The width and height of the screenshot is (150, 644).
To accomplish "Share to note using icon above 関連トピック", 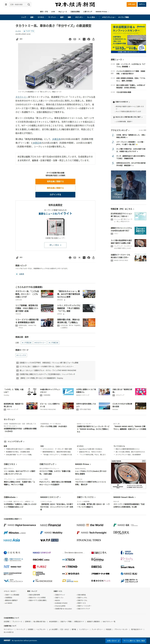I will (x=79, y=257).
